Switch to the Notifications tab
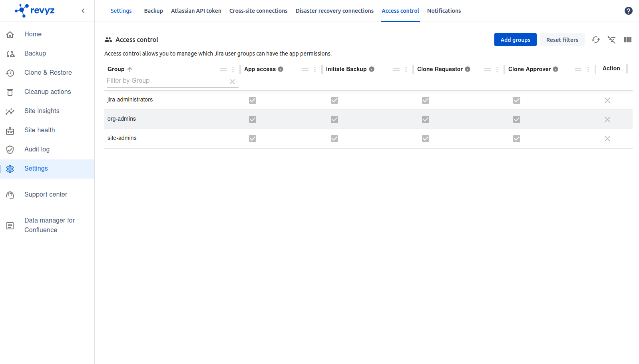 click(x=444, y=11)
